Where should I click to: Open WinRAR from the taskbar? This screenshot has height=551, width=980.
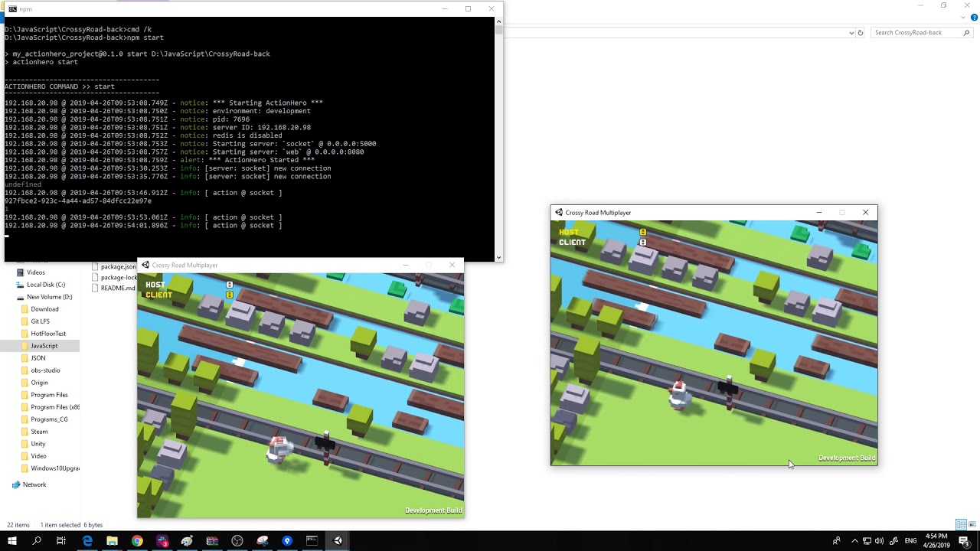(212, 541)
